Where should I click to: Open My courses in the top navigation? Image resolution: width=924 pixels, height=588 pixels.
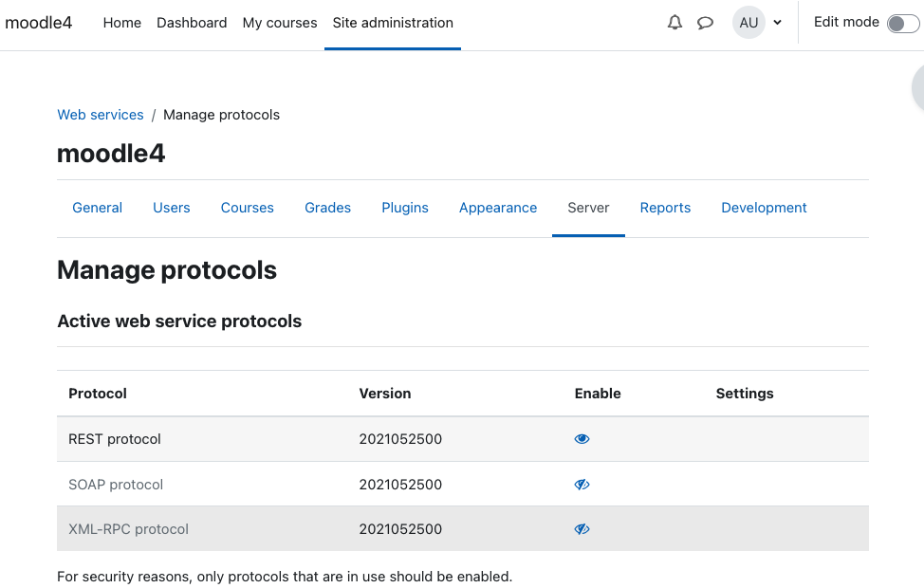(280, 23)
